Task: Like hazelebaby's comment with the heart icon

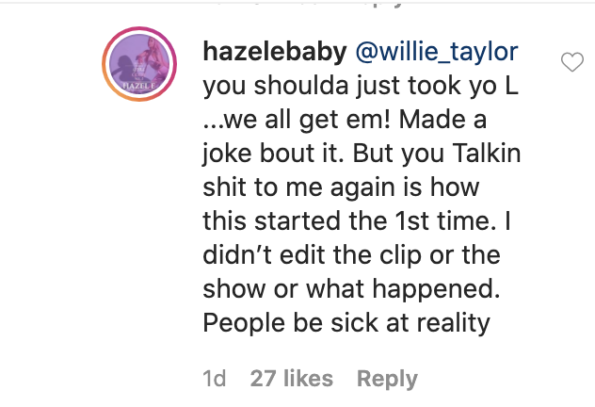Action: point(572,62)
